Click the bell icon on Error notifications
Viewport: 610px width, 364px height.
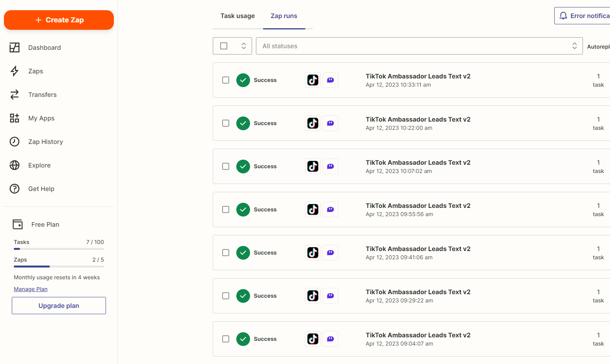(563, 16)
